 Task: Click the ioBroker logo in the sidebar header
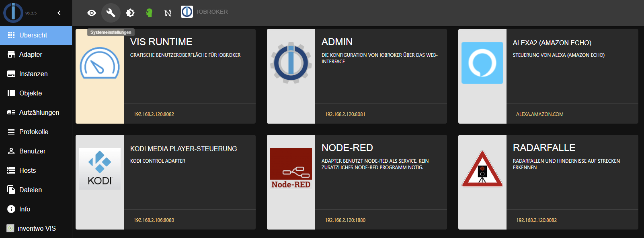pyautogui.click(x=13, y=12)
